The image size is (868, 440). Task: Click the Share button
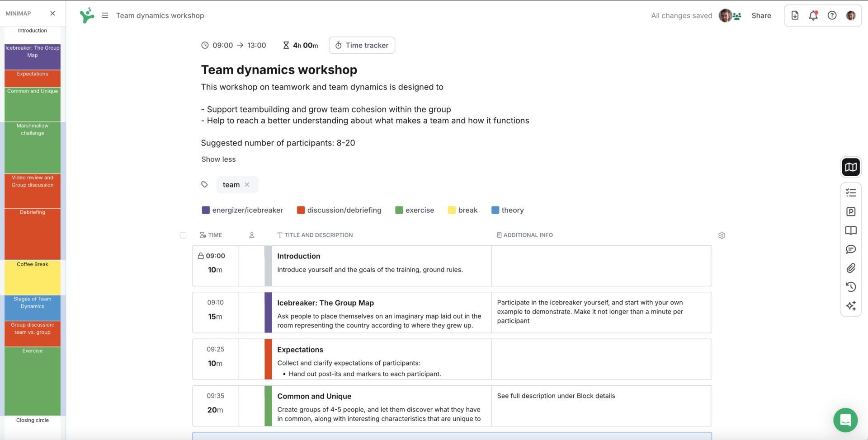click(761, 15)
